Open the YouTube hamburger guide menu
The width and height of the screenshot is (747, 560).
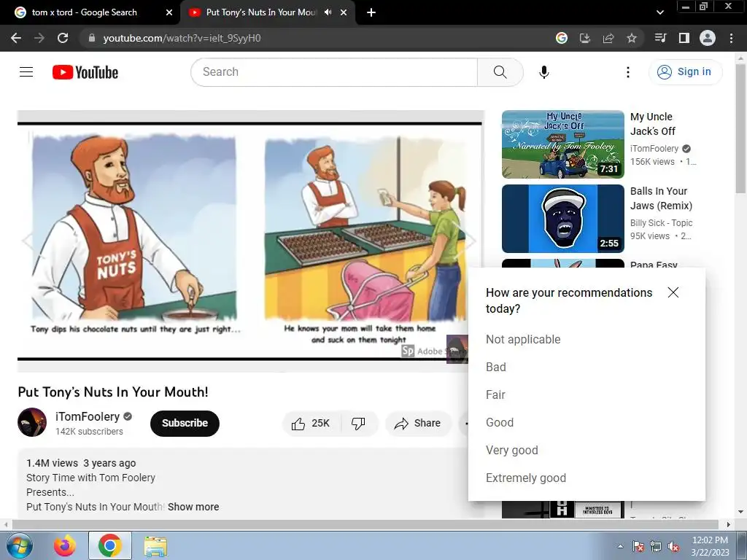pos(26,72)
